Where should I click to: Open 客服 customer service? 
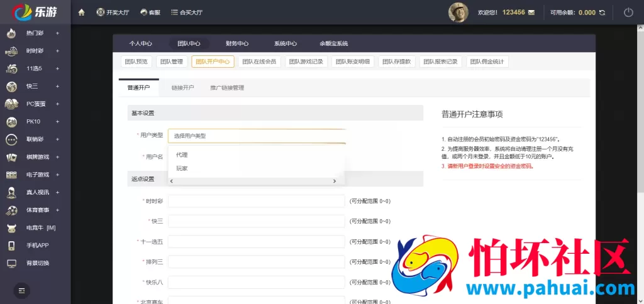pos(150,13)
